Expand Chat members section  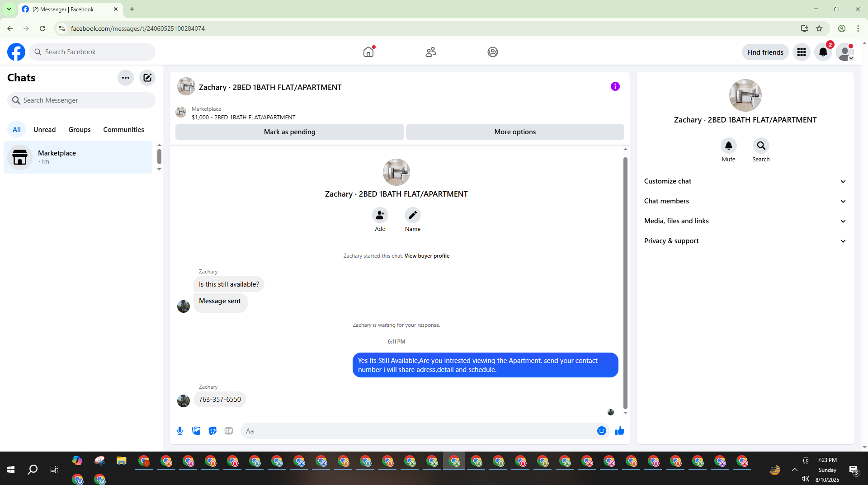(745, 201)
